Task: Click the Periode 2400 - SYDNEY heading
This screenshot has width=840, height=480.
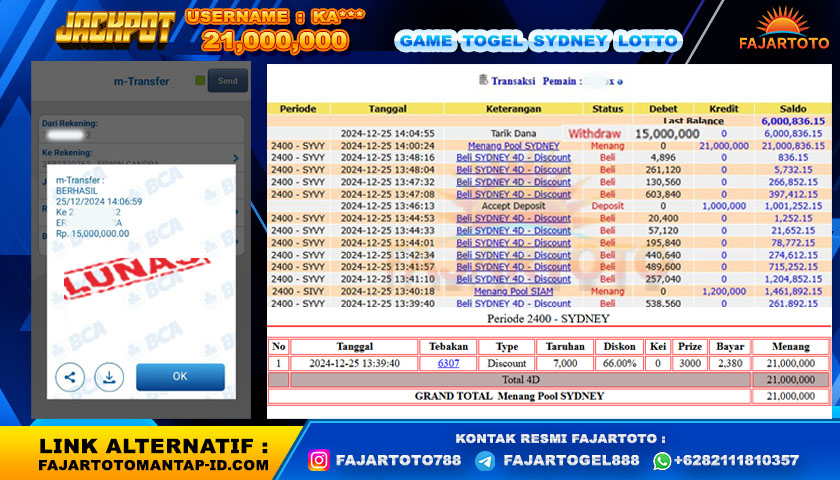Action: [x=548, y=319]
